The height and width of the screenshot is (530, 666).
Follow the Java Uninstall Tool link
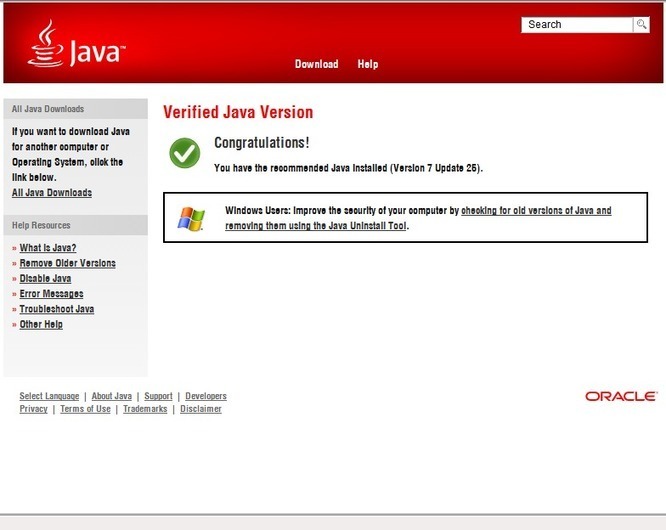[418, 218]
